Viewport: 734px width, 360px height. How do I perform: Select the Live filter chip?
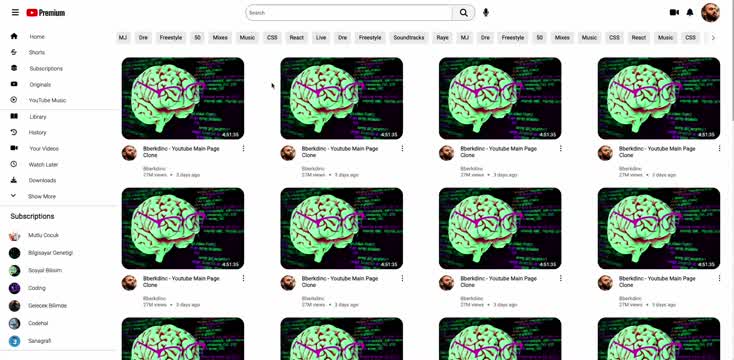tap(321, 37)
